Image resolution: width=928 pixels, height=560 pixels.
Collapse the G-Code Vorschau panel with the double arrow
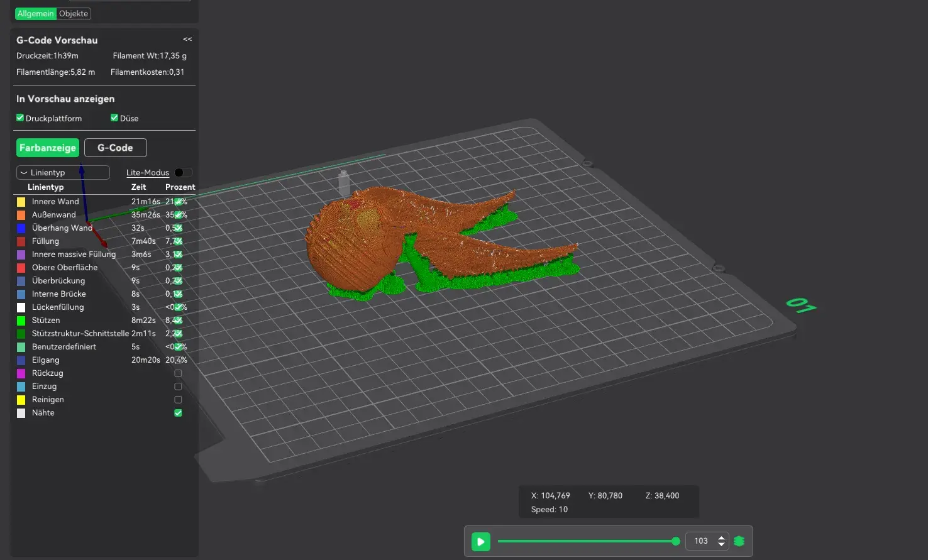coord(187,40)
